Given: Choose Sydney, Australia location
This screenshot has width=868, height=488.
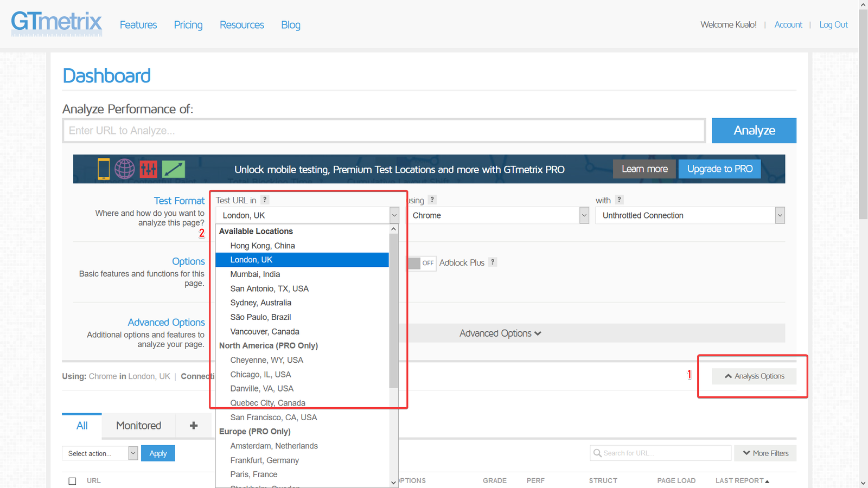Looking at the screenshot, I should pyautogui.click(x=302, y=303).
